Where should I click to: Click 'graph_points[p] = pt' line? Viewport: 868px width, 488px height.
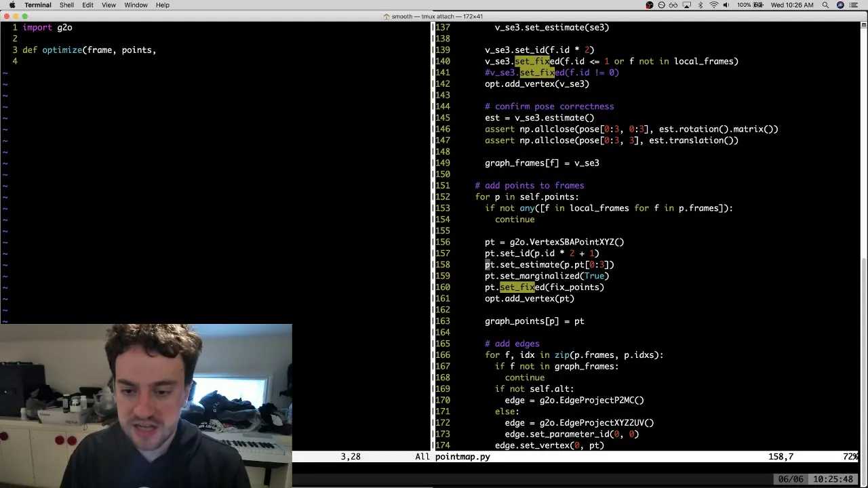[x=534, y=321]
